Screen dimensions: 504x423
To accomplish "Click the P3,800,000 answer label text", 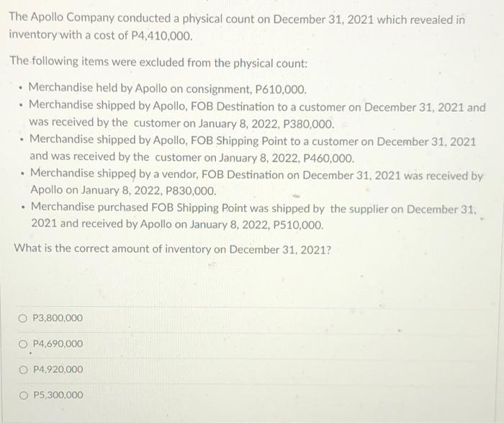I will [x=58, y=318].
